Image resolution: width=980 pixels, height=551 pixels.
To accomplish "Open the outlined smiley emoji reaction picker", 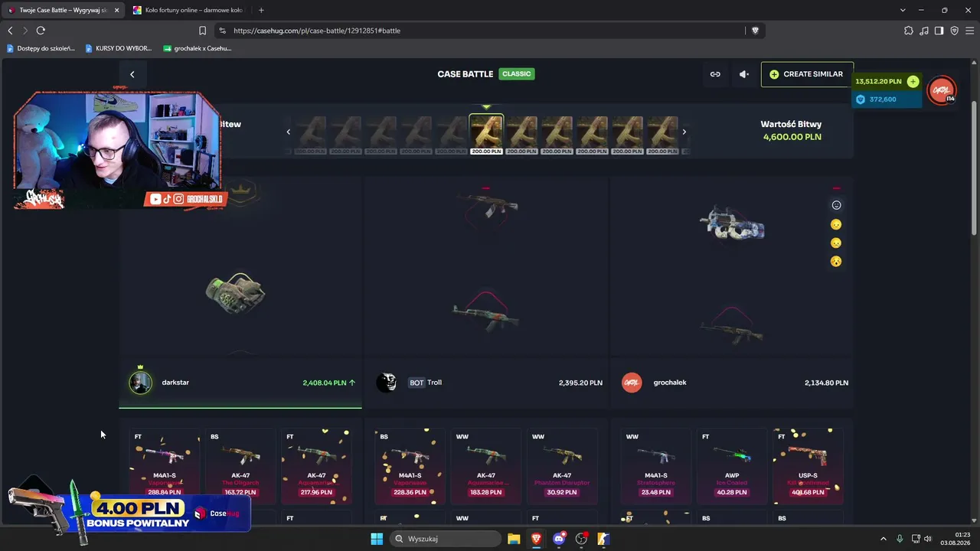I will [836, 205].
